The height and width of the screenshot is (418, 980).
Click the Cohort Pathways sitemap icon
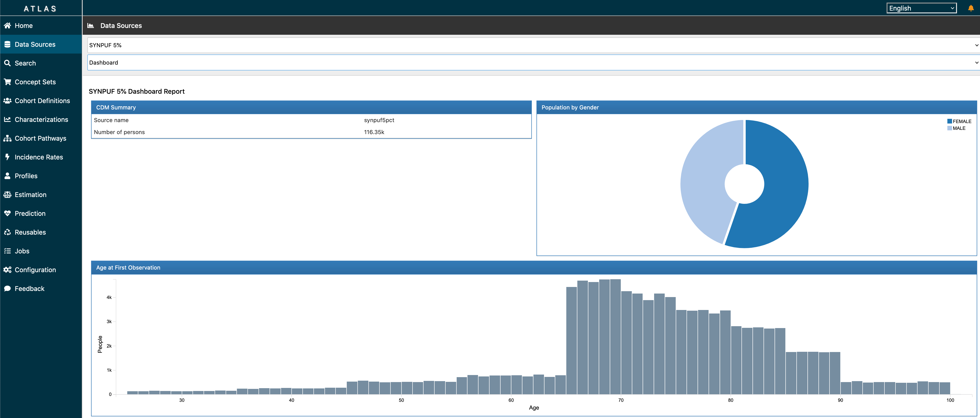(7, 139)
